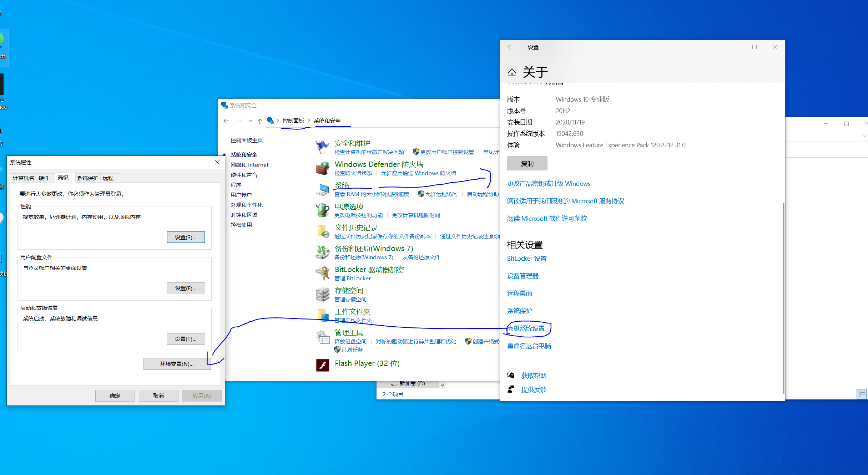Viewport: 868px width, 475px height.
Task: Click the Windows Defender Firewall brick icon
Action: click(322, 168)
